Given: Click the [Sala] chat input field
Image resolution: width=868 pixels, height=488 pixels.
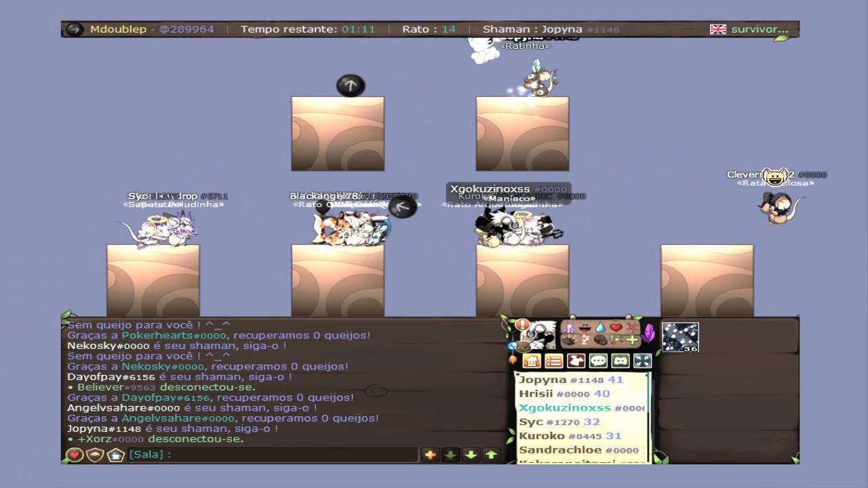Looking at the screenshot, I should (x=271, y=455).
